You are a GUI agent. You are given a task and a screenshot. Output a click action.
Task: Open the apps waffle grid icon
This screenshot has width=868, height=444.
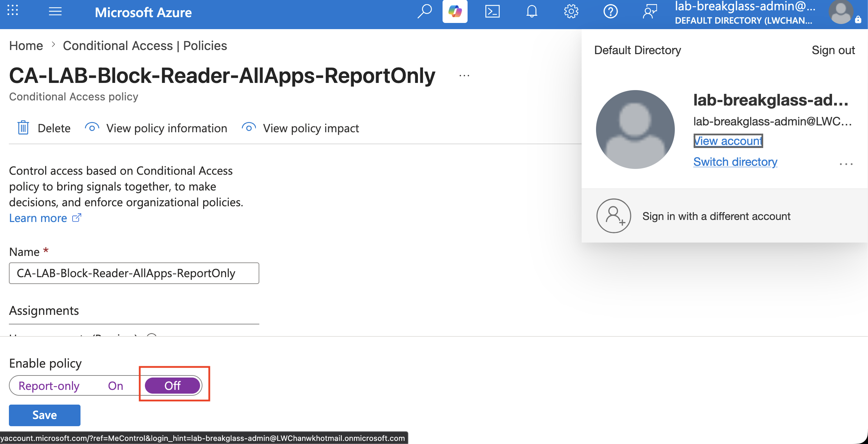pyautogui.click(x=13, y=10)
